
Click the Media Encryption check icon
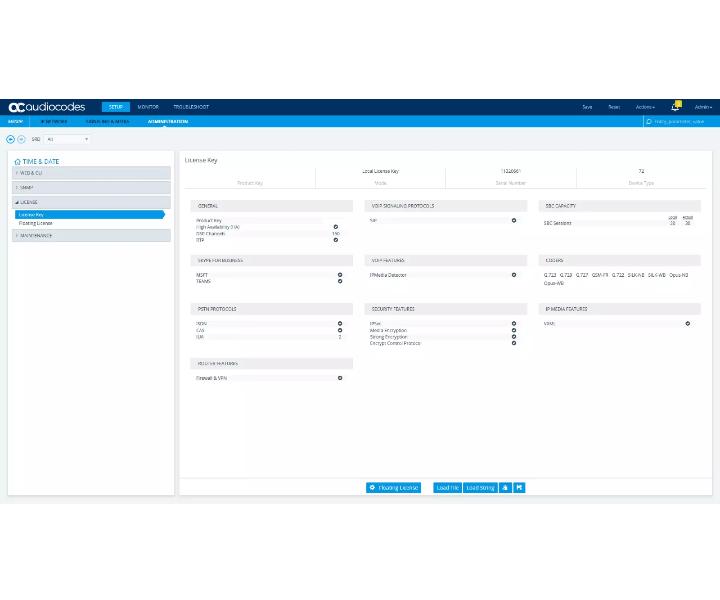514,330
